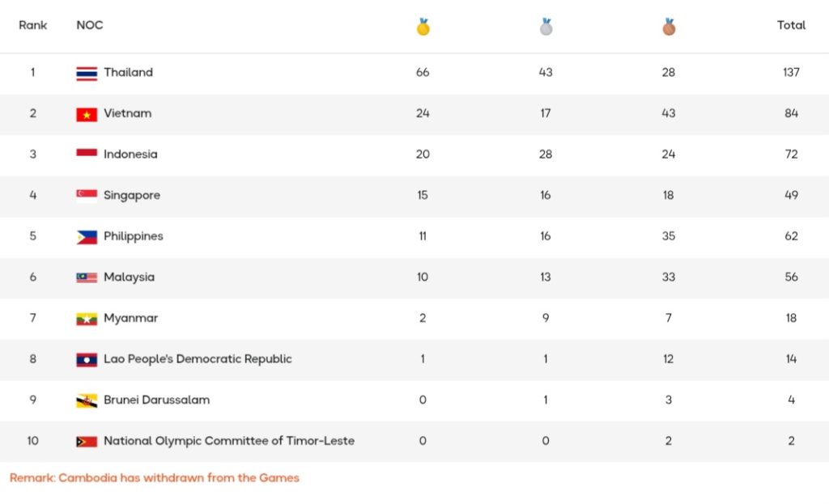Click the Myanmar flag icon
Image resolution: width=829 pixels, height=504 pixels.
(87, 319)
